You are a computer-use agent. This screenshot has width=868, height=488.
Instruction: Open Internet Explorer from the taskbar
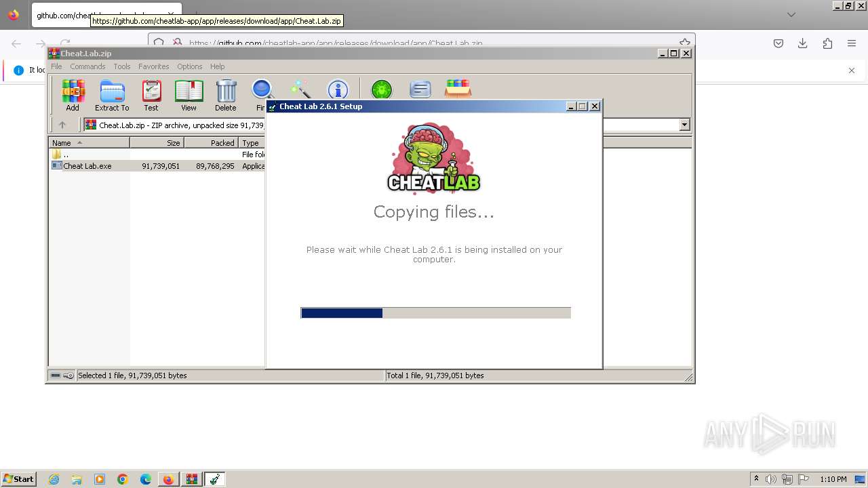point(54,479)
